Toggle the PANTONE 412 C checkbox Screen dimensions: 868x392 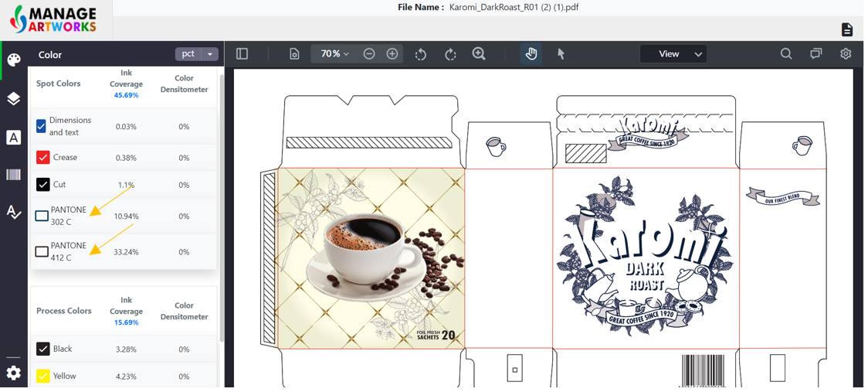click(x=42, y=252)
